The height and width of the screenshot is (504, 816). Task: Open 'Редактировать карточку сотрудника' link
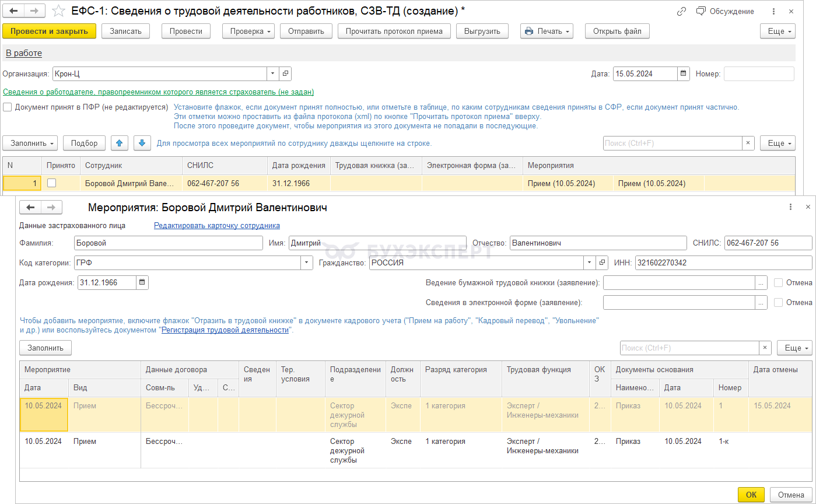(216, 226)
